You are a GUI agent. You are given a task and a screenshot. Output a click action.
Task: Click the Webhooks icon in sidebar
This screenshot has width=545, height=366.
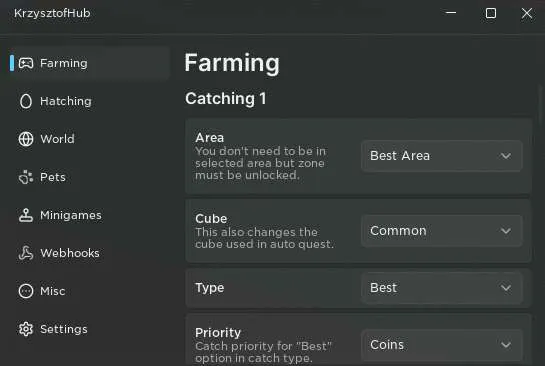tap(26, 253)
